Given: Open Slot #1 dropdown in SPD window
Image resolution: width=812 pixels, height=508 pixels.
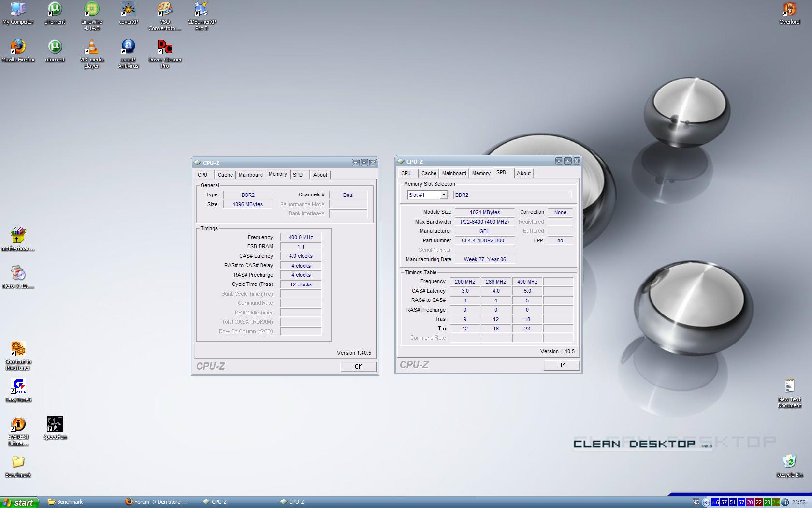Looking at the screenshot, I should pos(443,195).
